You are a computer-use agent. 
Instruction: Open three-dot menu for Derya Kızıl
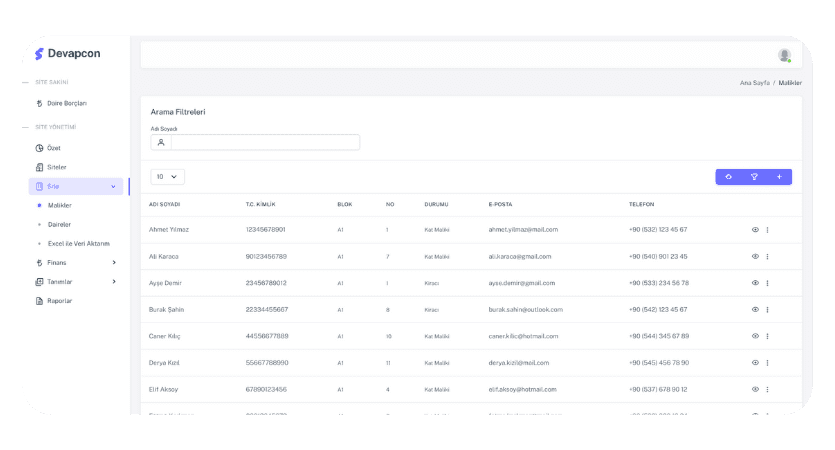pyautogui.click(x=767, y=362)
